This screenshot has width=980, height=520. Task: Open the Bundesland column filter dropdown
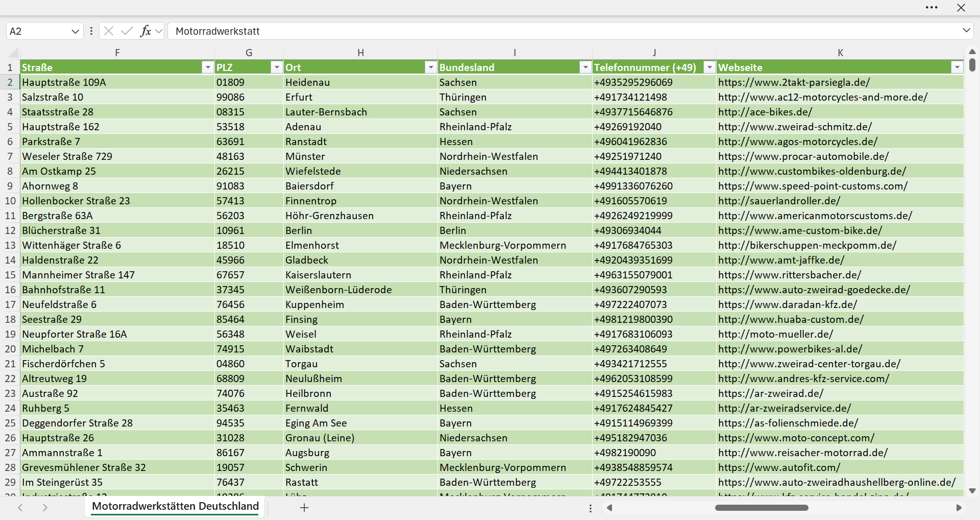(585, 67)
